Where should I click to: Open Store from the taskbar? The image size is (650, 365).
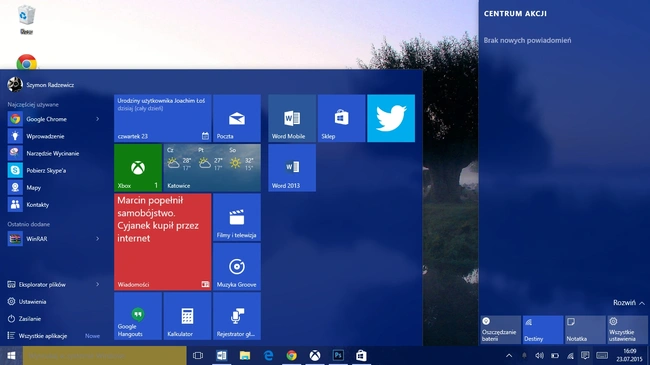click(361, 355)
